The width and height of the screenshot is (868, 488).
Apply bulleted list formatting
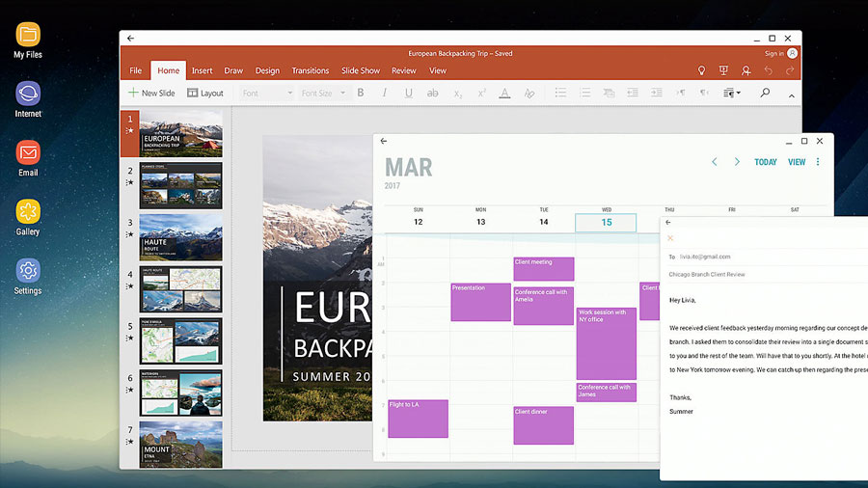(x=560, y=93)
